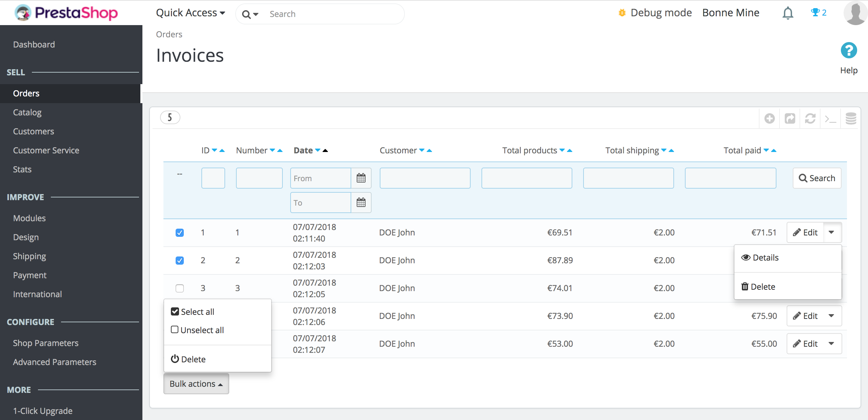868x420 pixels.
Task: Uncheck the checkbox for invoice ID 1
Action: coord(180,233)
